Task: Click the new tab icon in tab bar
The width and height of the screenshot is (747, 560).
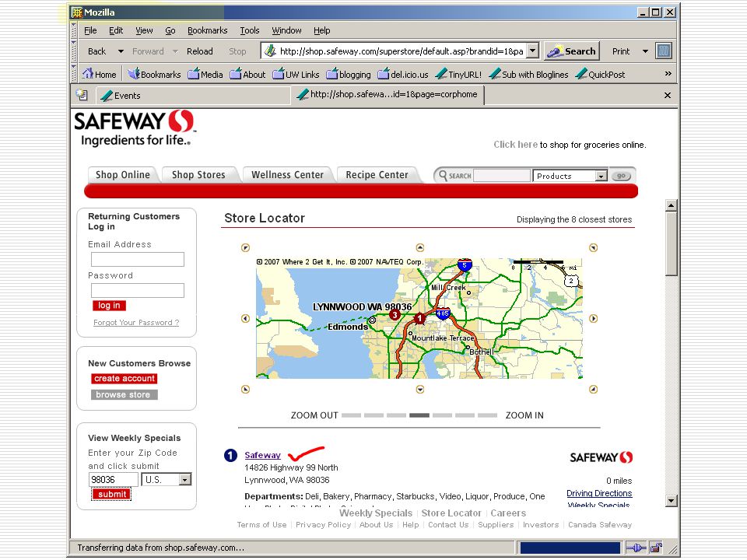Action: 82,95
